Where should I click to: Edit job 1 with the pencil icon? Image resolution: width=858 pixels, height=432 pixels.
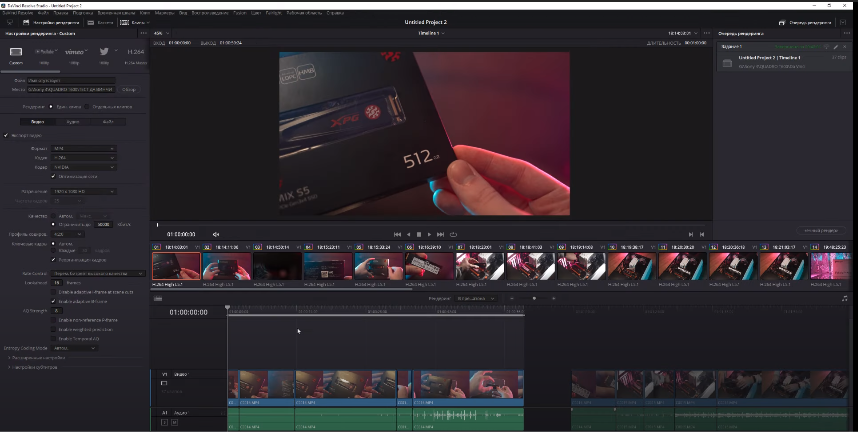(836, 47)
